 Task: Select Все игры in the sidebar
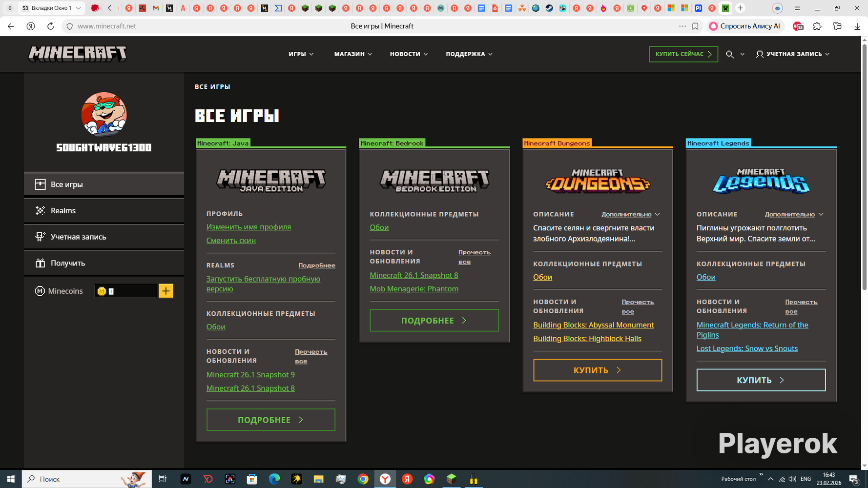[104, 184]
